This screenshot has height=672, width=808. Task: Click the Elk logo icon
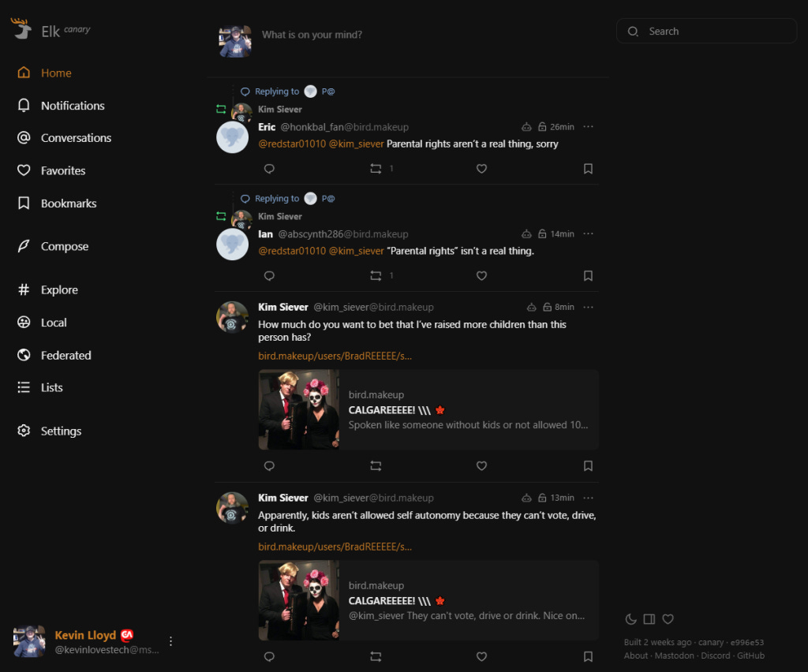(21, 29)
